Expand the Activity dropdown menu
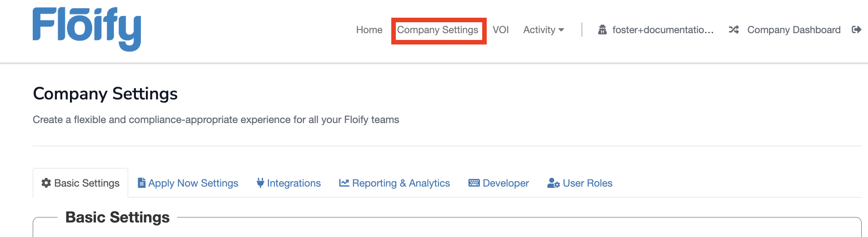 tap(544, 30)
